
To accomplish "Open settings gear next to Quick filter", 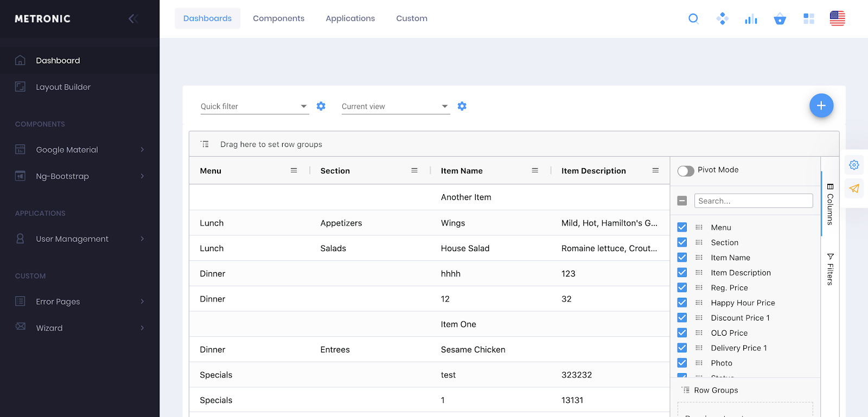I will tap(321, 106).
